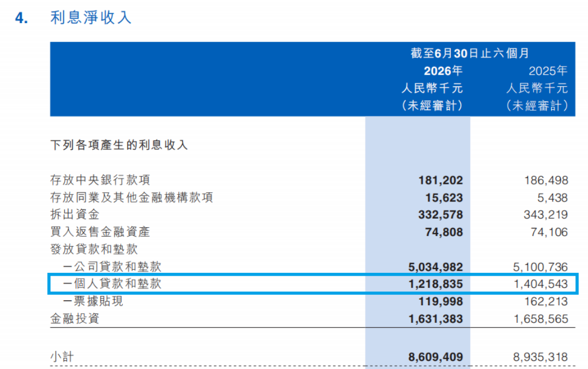The width and height of the screenshot is (588, 369).
Task: Click the value 1,658,565
Action: point(541,318)
